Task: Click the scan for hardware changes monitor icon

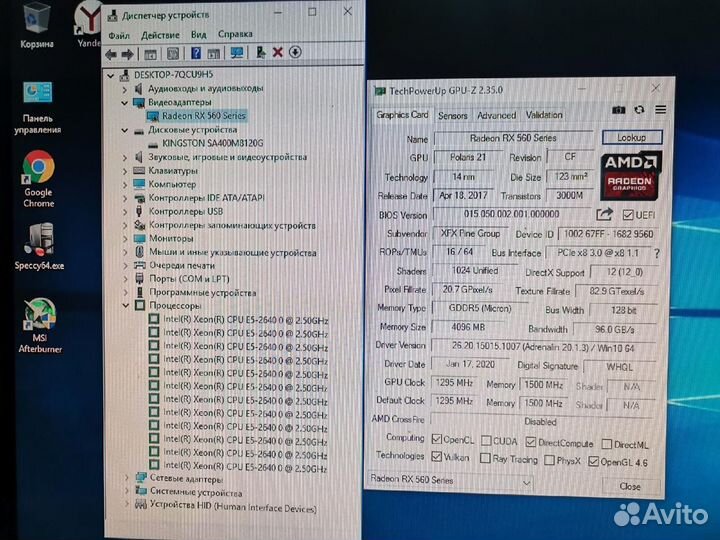Action: [237, 53]
